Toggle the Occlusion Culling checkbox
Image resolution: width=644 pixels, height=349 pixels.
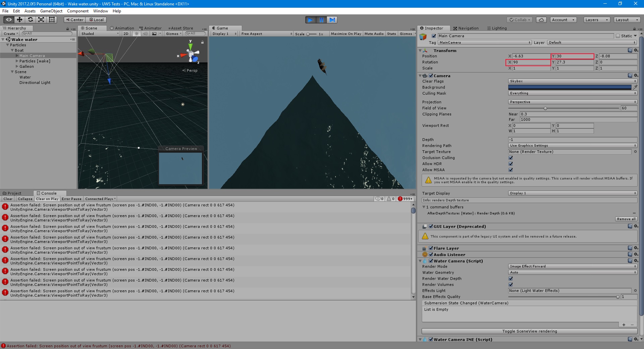point(511,158)
